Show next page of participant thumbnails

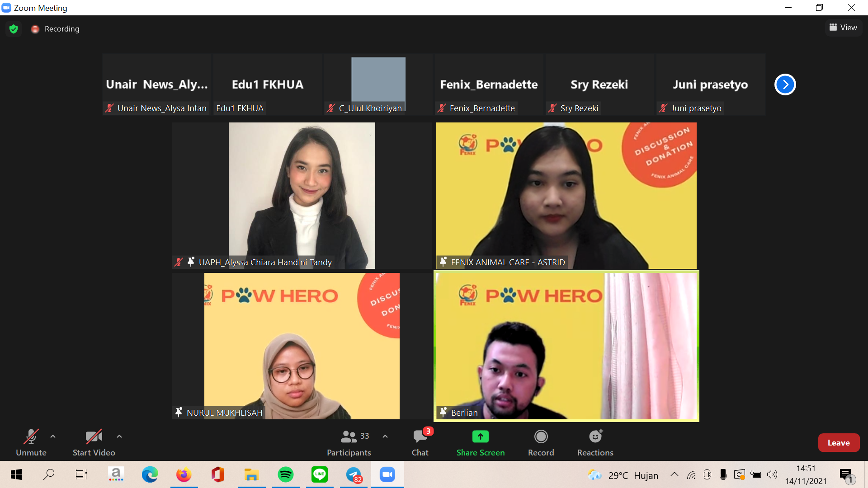click(785, 84)
